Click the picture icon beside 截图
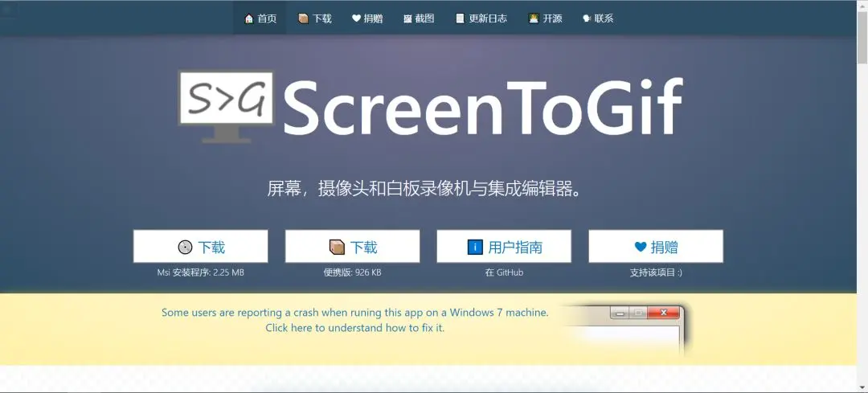This screenshot has height=393, width=868. click(x=407, y=18)
